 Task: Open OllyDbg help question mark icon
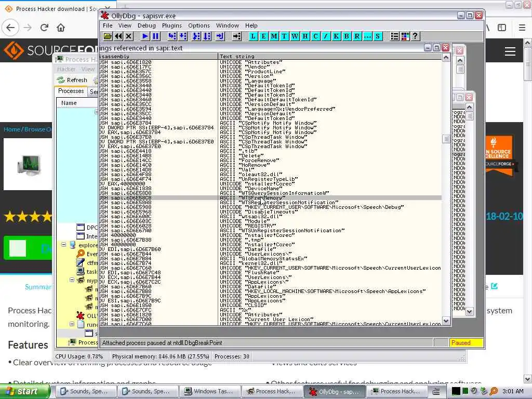click(415, 36)
